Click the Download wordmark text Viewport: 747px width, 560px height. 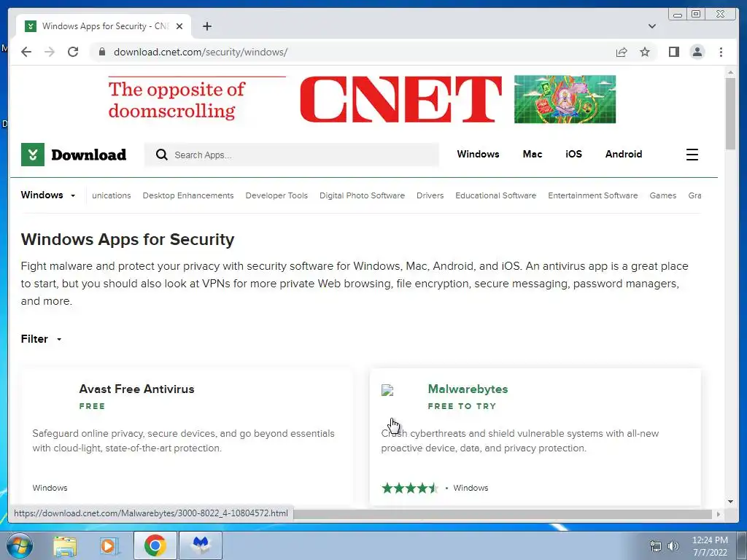[x=88, y=155]
